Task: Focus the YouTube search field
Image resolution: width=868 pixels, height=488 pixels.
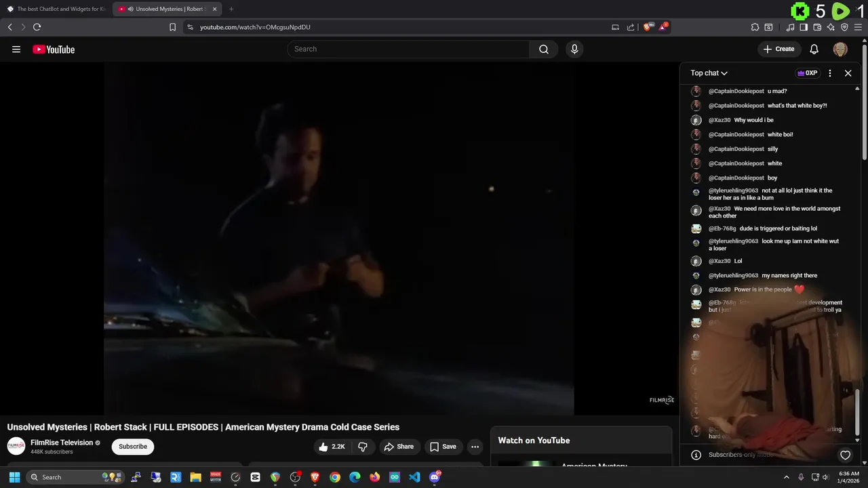Action: click(x=408, y=49)
